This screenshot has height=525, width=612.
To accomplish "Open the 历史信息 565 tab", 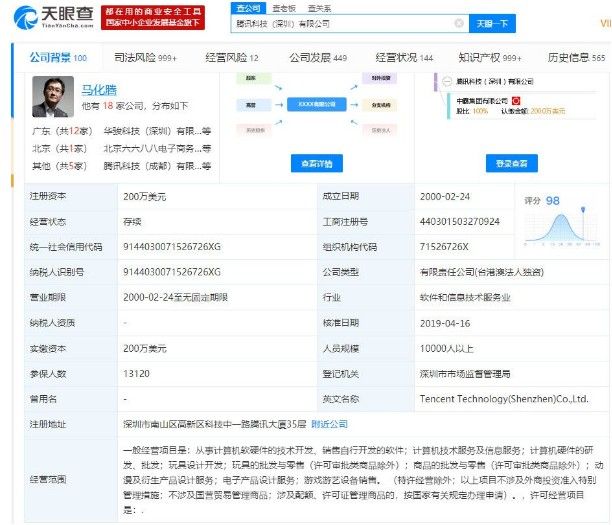I will pos(576,58).
